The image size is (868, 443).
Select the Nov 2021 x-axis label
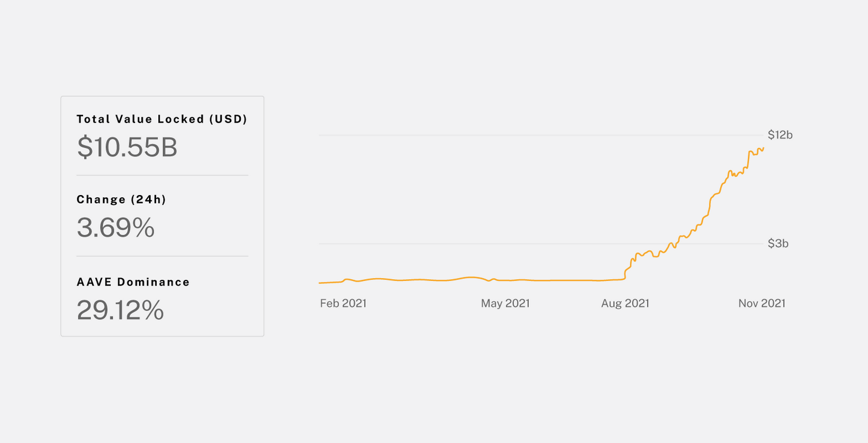(x=761, y=303)
